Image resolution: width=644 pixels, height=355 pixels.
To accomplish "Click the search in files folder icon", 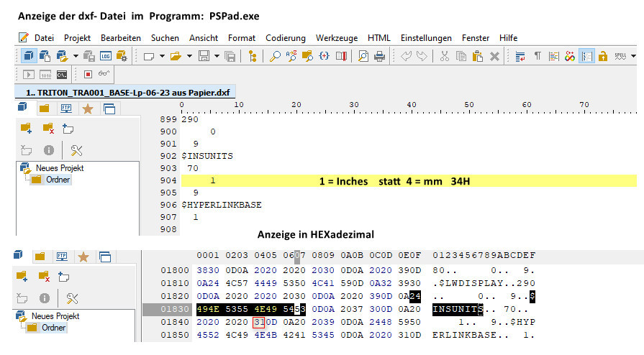I will (x=308, y=56).
